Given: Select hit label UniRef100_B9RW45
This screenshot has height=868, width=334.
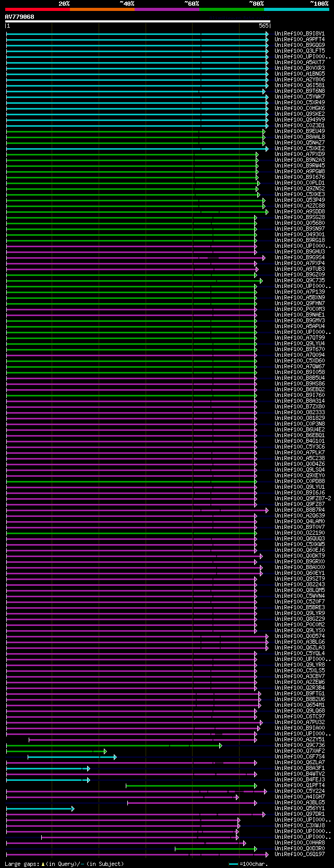Looking at the screenshot, I should pos(300,166).
